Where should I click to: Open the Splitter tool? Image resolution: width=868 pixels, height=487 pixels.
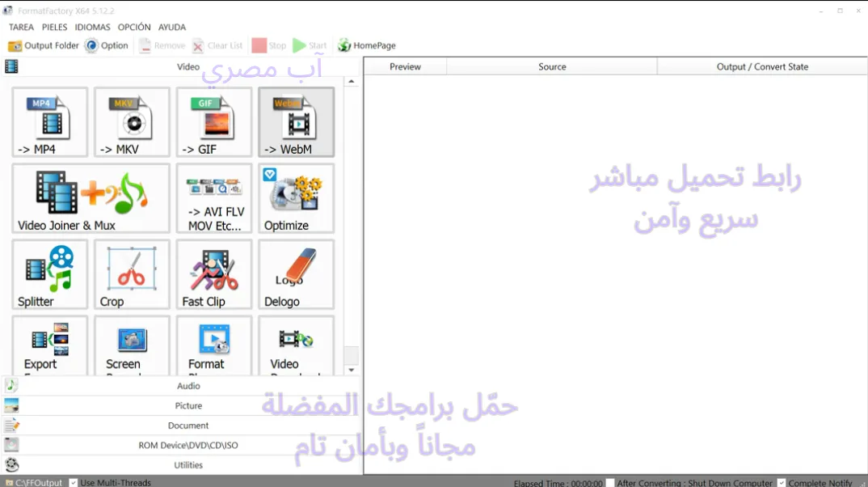(50, 274)
